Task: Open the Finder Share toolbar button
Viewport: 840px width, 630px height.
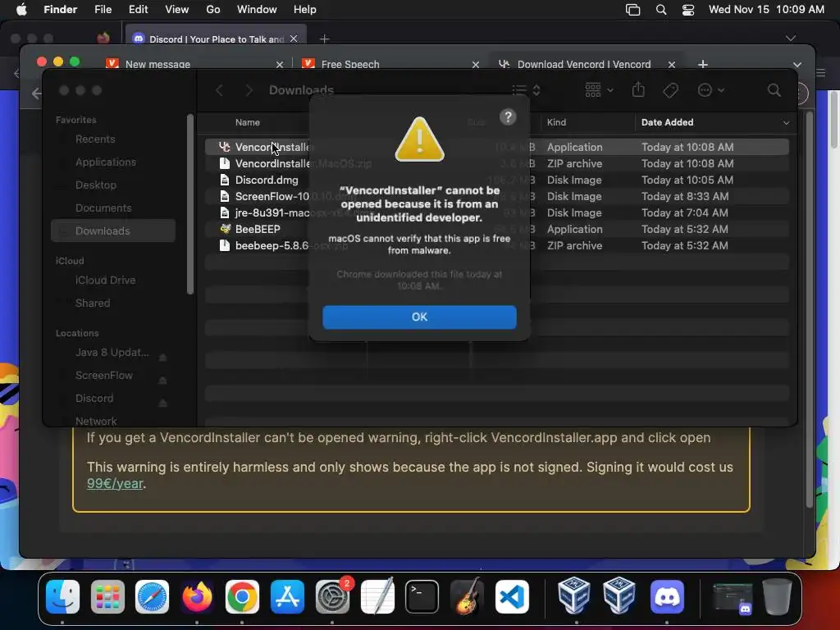Action: click(637, 89)
